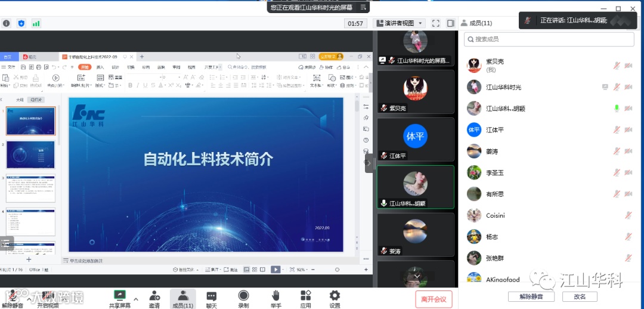Open the 文件 menu in WPS
Screen dimensions: 644x309
tap(9, 67)
